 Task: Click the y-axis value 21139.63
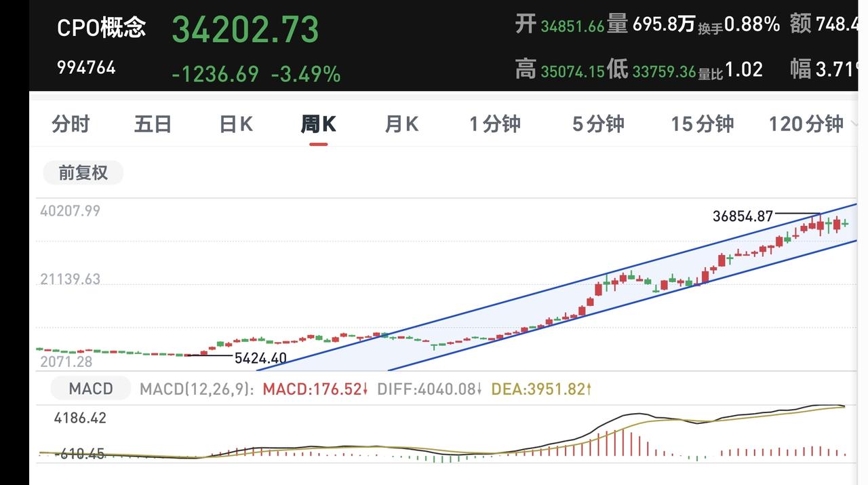(x=70, y=279)
